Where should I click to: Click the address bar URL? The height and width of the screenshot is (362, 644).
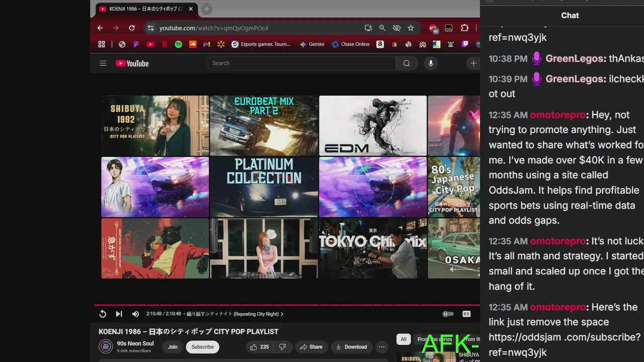pos(214,28)
